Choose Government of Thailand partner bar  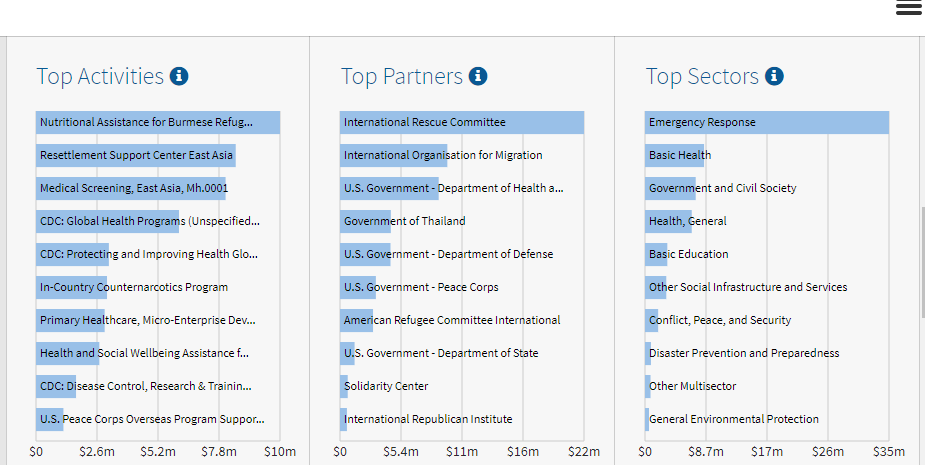[x=365, y=221]
